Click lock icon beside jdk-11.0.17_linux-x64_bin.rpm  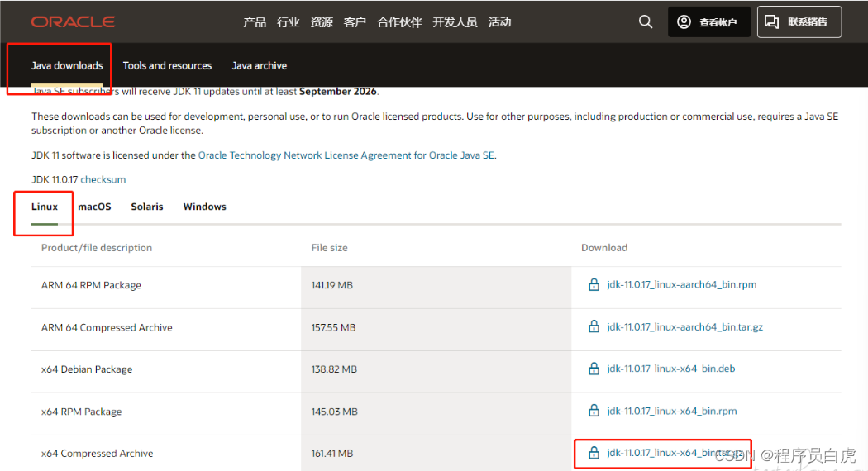(x=594, y=411)
